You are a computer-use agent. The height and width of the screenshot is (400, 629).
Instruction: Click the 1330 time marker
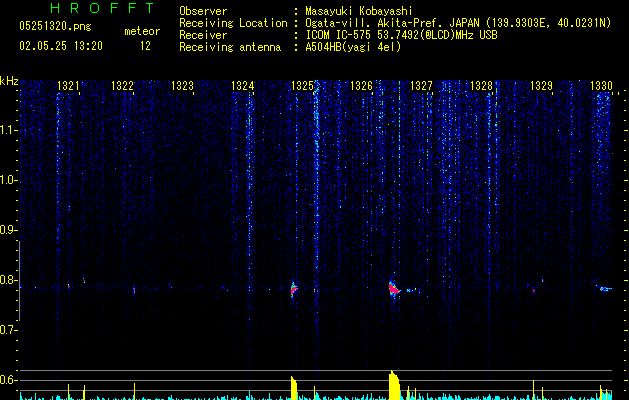pyautogui.click(x=601, y=86)
